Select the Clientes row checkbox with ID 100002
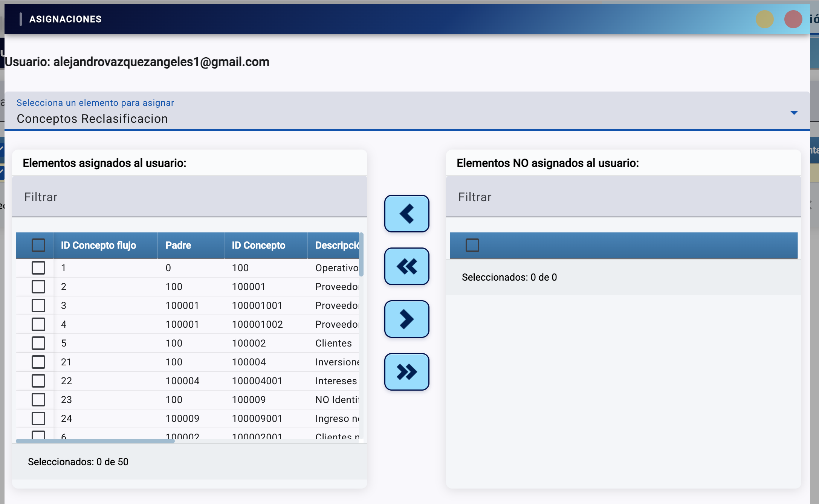Screen dimensions: 819x504 (x=38, y=343)
